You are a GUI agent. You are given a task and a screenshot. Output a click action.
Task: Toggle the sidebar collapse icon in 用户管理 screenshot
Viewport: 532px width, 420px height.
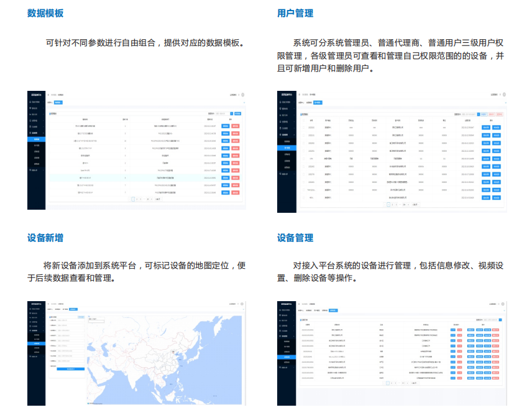300,95
